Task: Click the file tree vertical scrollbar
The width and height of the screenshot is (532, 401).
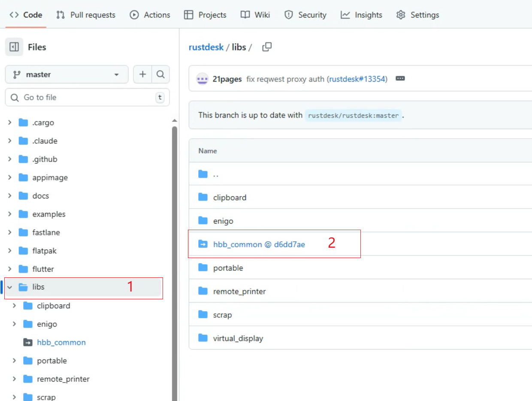Action: [x=175, y=258]
